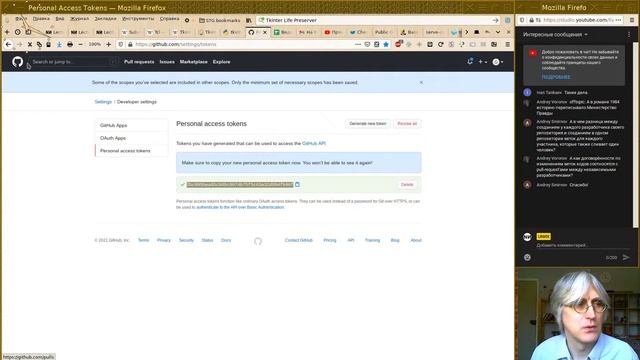Stop page loading with X button

[30, 44]
